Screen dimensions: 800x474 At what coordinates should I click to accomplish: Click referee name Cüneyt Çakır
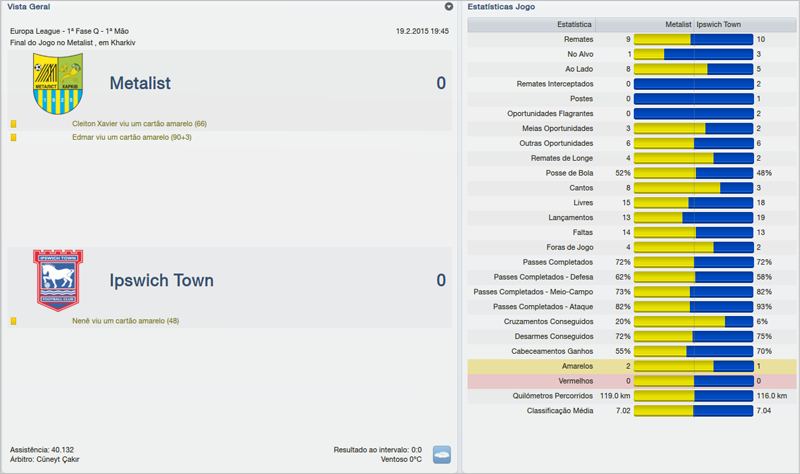click(x=55, y=459)
